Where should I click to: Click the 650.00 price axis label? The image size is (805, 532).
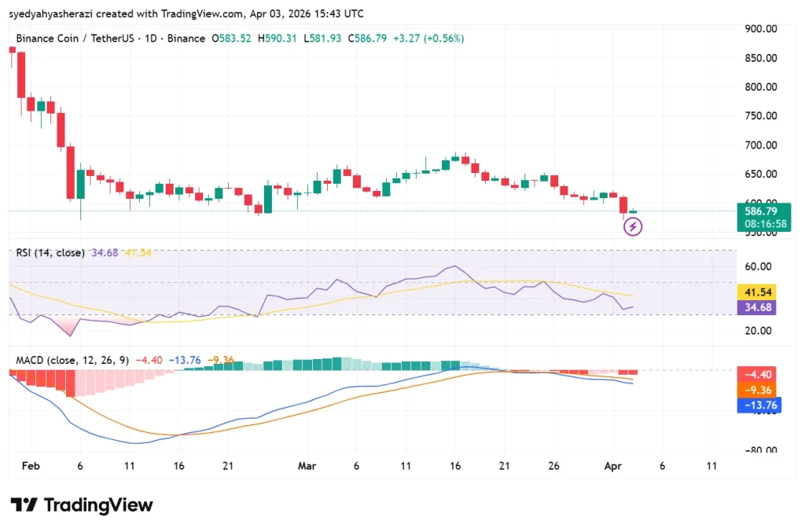coord(761,174)
